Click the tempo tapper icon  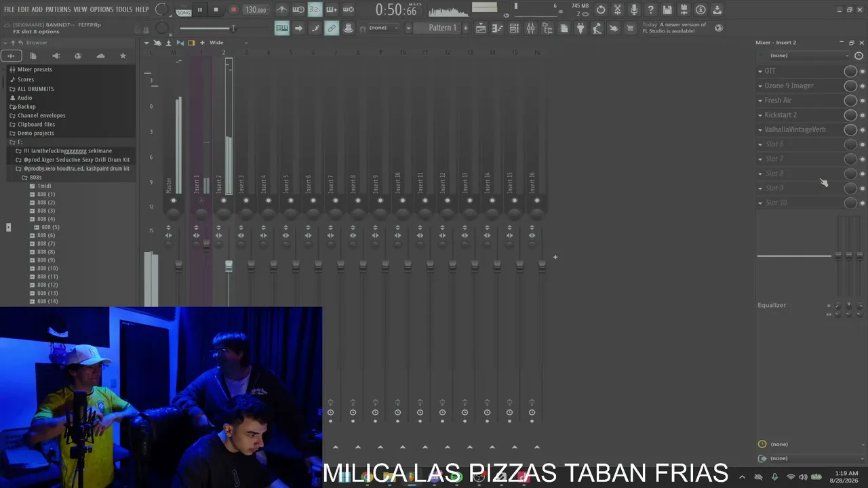pyautogui.click(x=597, y=28)
